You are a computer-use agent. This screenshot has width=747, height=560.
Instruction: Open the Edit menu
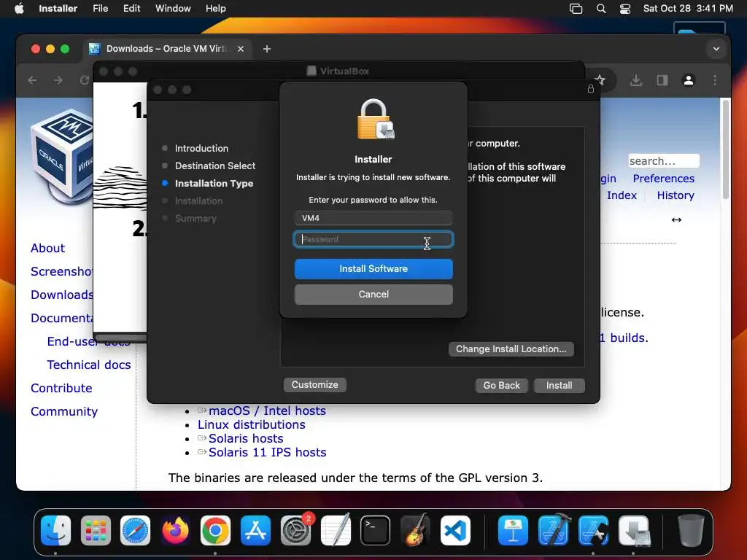tap(131, 9)
